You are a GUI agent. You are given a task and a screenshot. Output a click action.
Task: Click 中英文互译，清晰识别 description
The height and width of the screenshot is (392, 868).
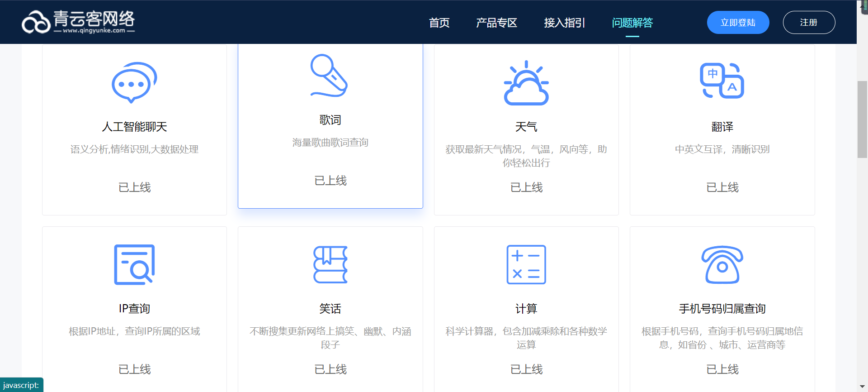(x=722, y=149)
